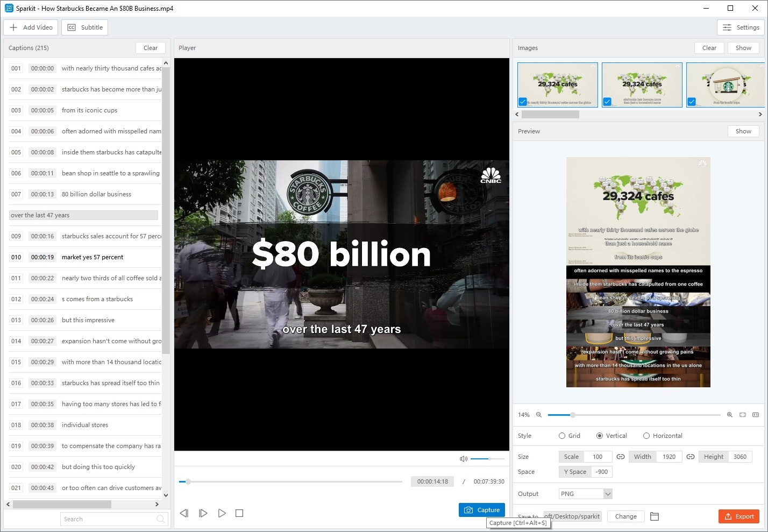This screenshot has width=768, height=532.
Task: Clear the Images panel
Action: 709,48
